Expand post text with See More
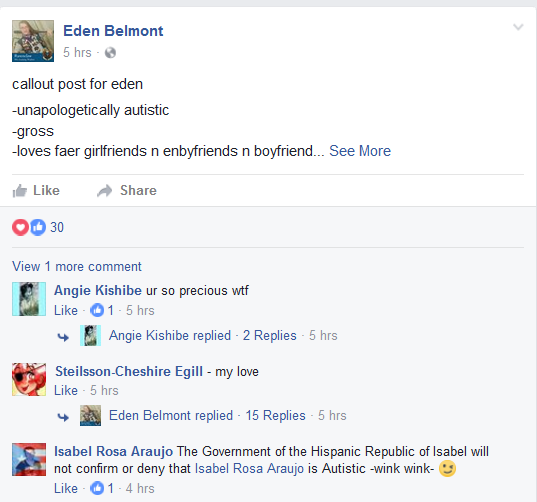Image resolution: width=537 pixels, height=502 pixels. click(x=360, y=151)
